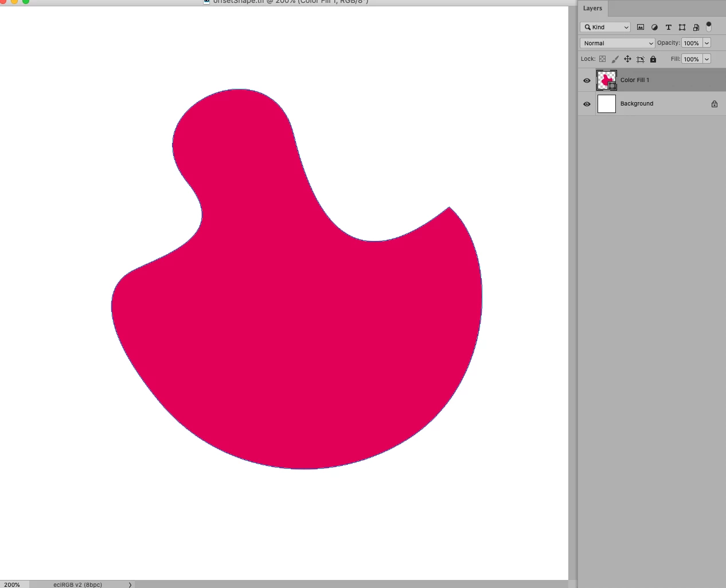Filter for smart objects icon
726x588 pixels.
(x=696, y=27)
